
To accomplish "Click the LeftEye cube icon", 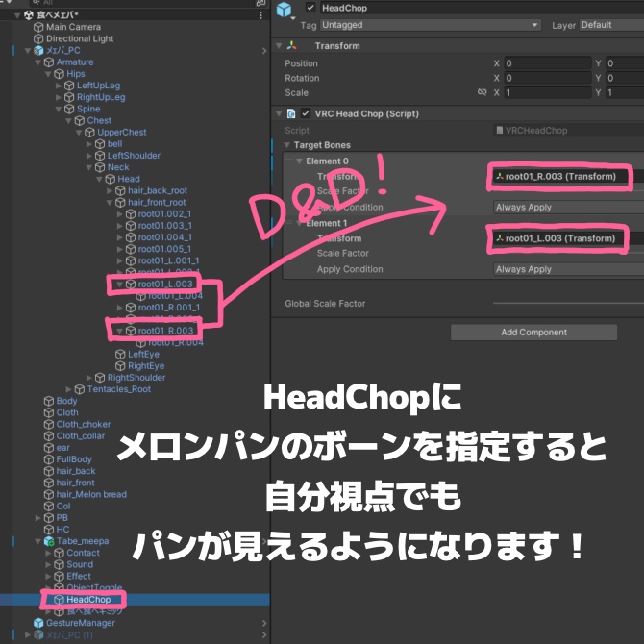I will [x=120, y=354].
